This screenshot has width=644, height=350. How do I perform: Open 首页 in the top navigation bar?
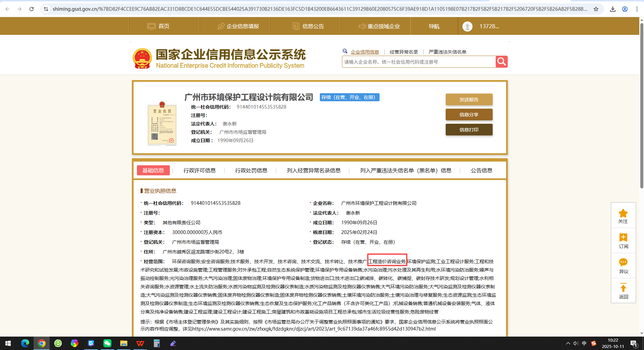point(158,26)
